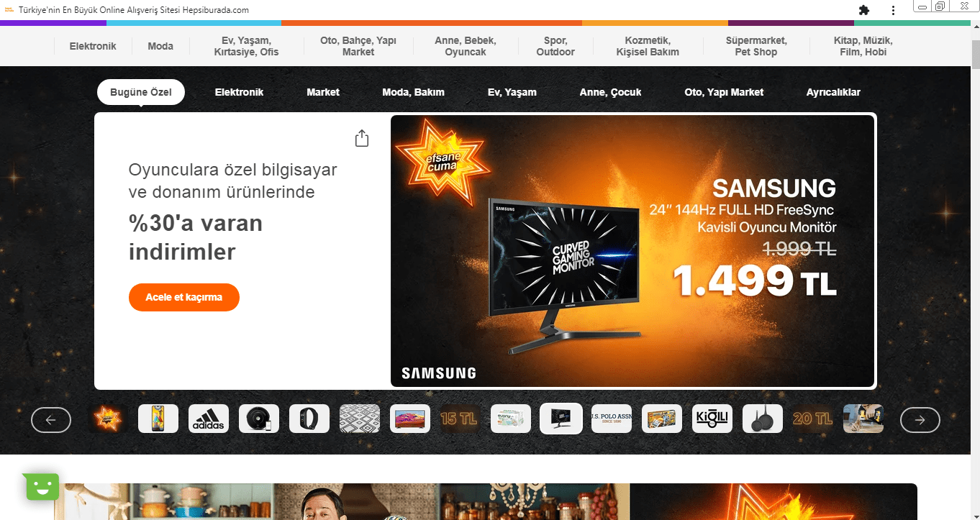
Task: Open the green chat assistant icon
Action: pyautogui.click(x=42, y=487)
